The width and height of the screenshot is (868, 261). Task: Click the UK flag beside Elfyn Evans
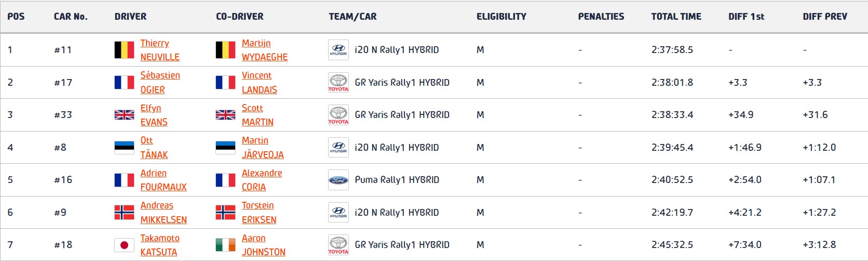click(124, 115)
